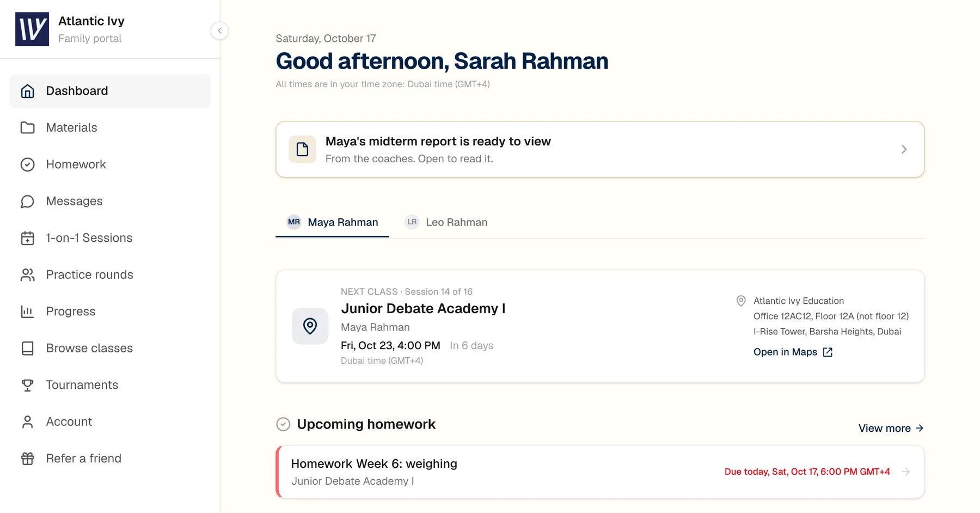Click the Materials folder icon
The height and width of the screenshot is (513, 980).
[27, 127]
